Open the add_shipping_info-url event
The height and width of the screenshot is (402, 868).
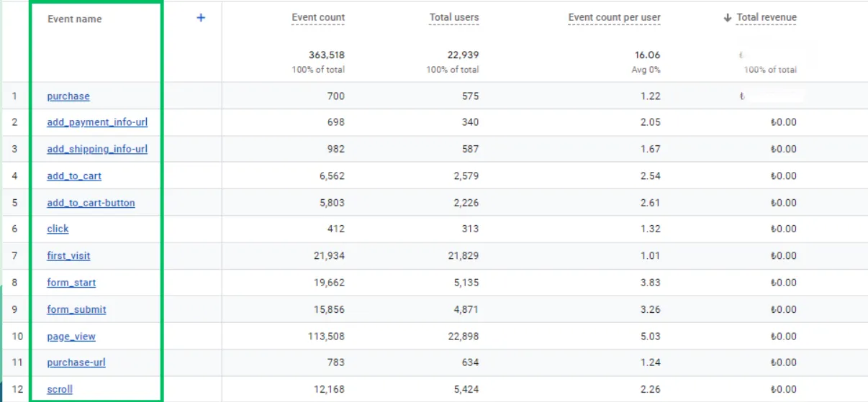tap(97, 149)
